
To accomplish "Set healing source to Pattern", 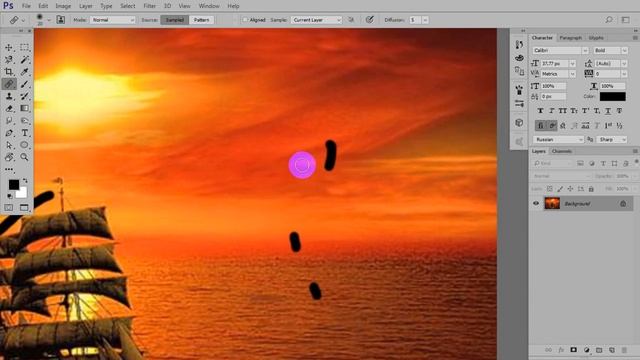I will click(x=201, y=20).
